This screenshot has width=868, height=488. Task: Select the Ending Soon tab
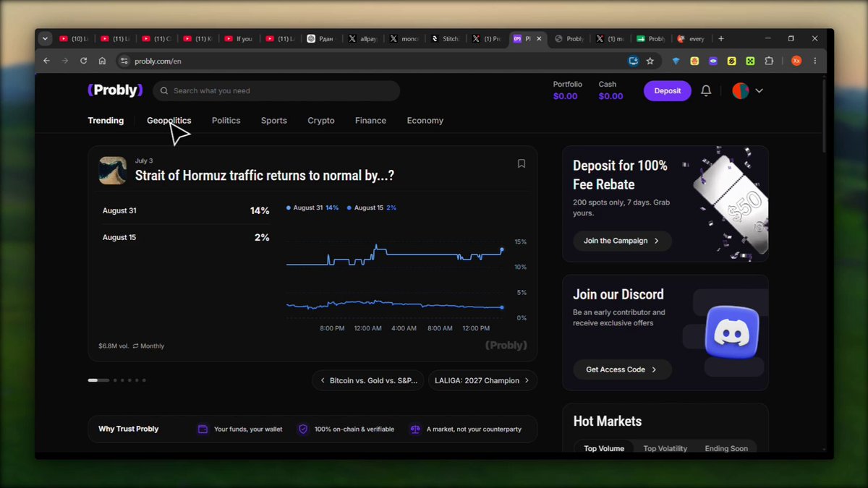(726, 448)
